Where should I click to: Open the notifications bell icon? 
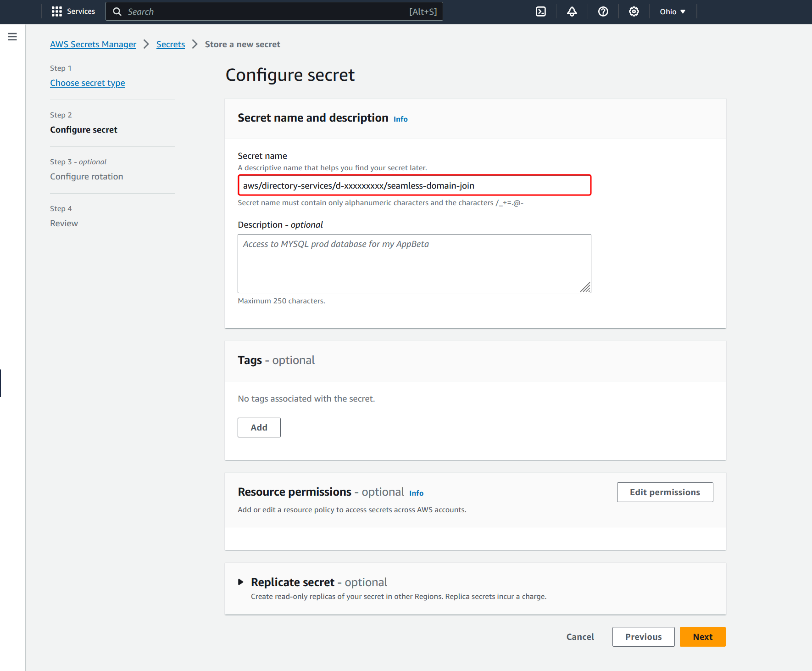click(x=572, y=11)
